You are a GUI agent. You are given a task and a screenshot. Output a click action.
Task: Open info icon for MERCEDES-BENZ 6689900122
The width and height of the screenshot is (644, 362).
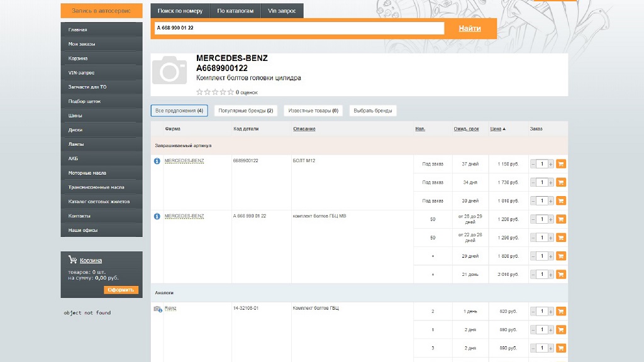(157, 161)
